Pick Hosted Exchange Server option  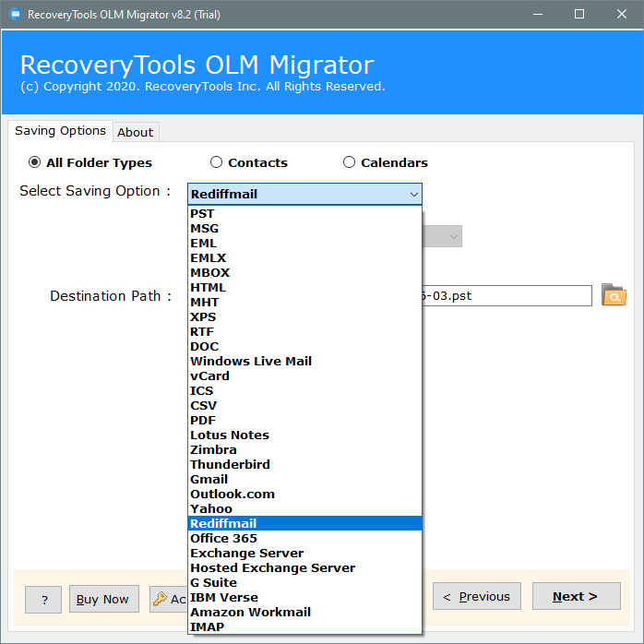[x=304, y=568]
